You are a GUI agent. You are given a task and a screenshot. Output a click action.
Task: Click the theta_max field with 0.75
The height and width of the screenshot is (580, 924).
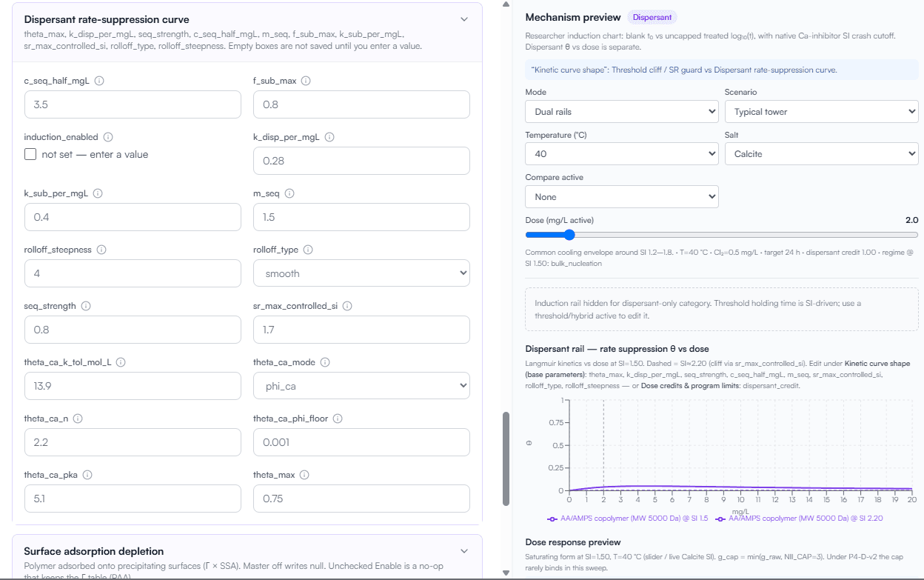361,499
